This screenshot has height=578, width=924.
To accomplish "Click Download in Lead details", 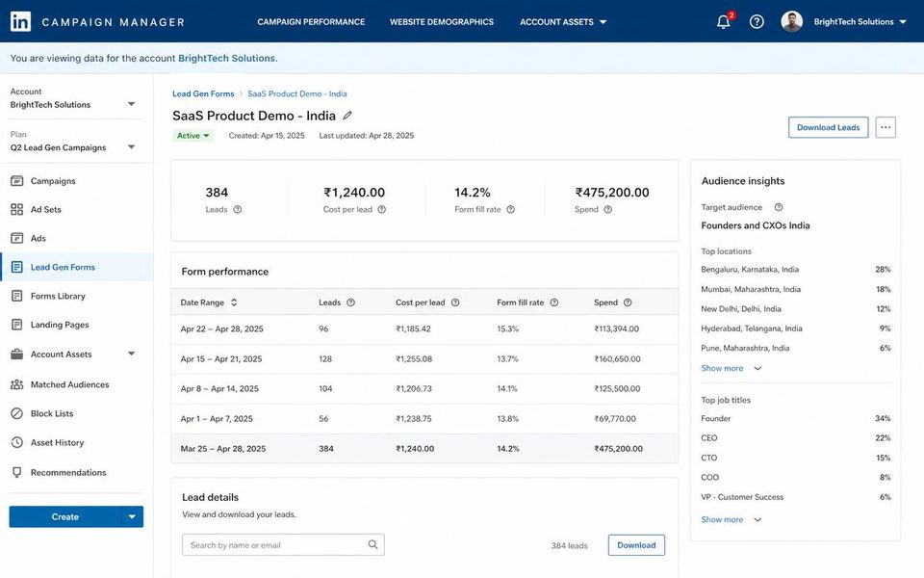I will point(636,545).
